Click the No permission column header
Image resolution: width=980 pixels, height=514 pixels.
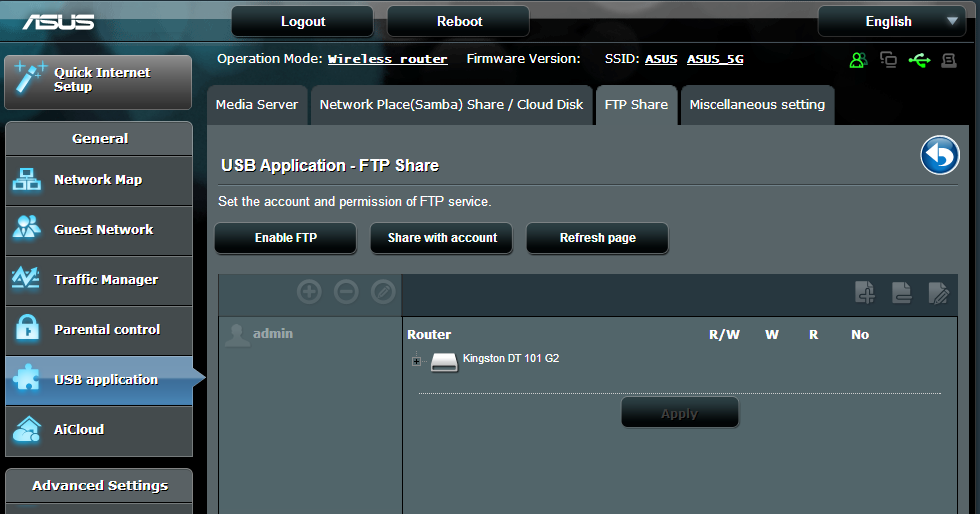860,335
